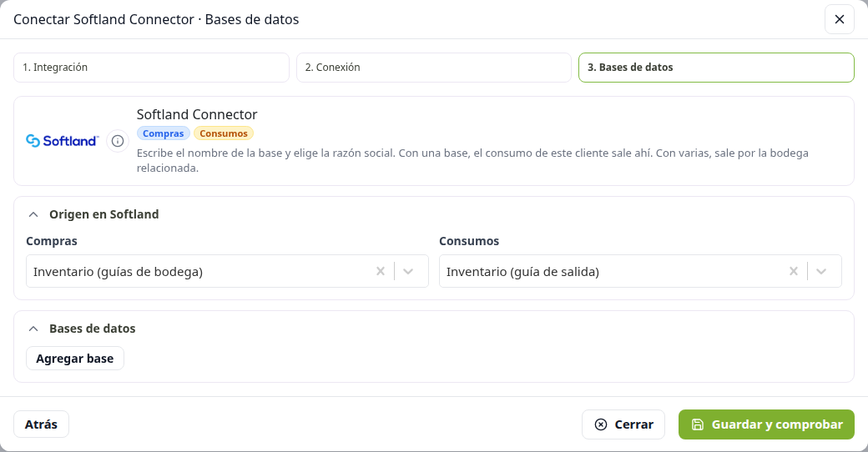Go to step 2. Conexión

(x=433, y=68)
